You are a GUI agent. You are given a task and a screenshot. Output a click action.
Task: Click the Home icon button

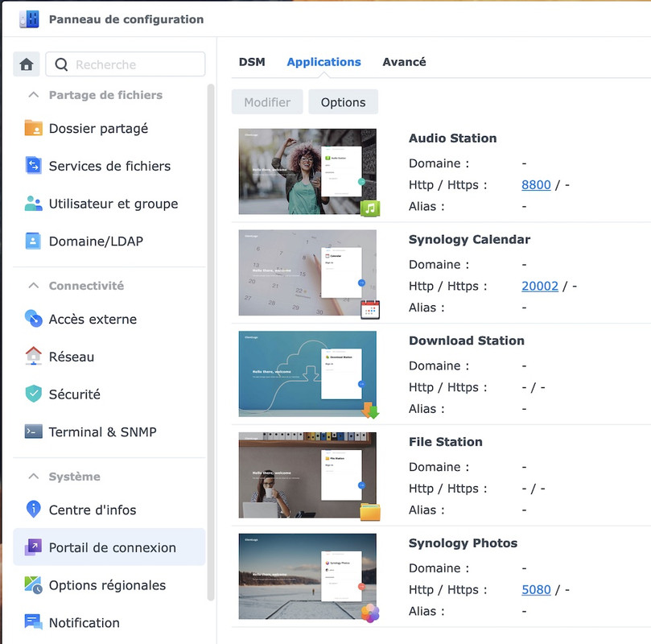[x=27, y=64]
